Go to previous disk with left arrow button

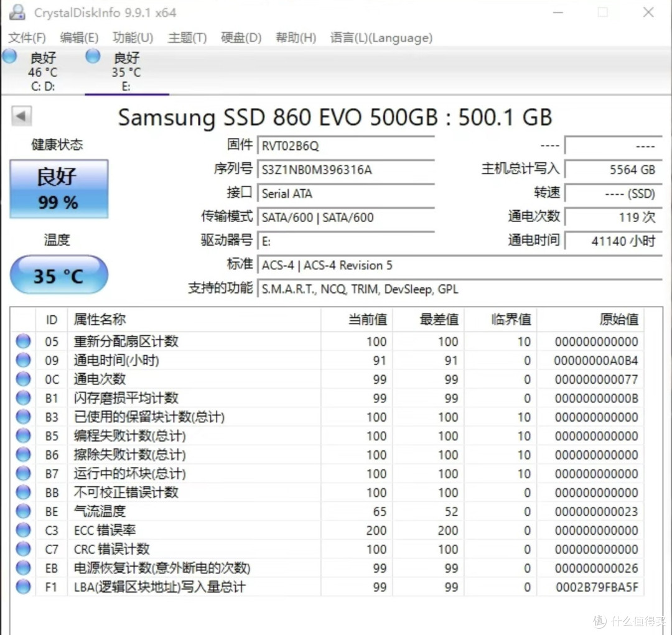coord(21,116)
